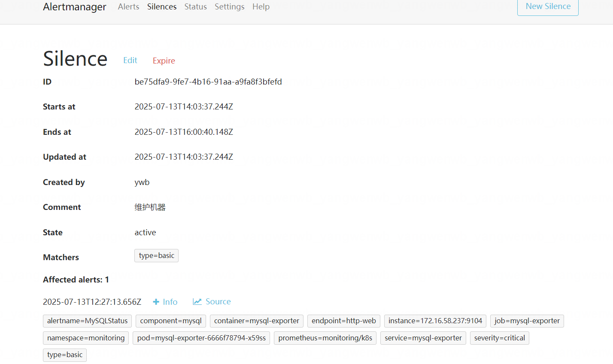Open the Alerts page in navbar
Image resolution: width=613 pixels, height=364 pixels.
128,7
